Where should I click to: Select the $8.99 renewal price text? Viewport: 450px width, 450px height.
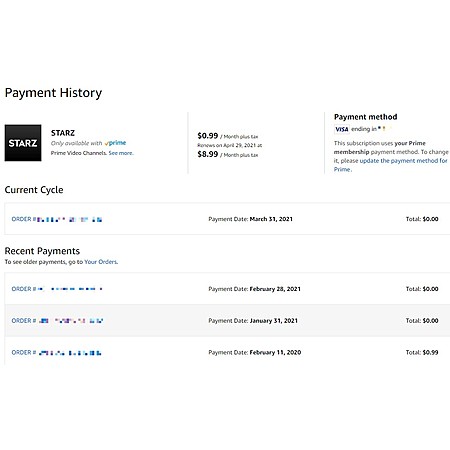click(208, 154)
